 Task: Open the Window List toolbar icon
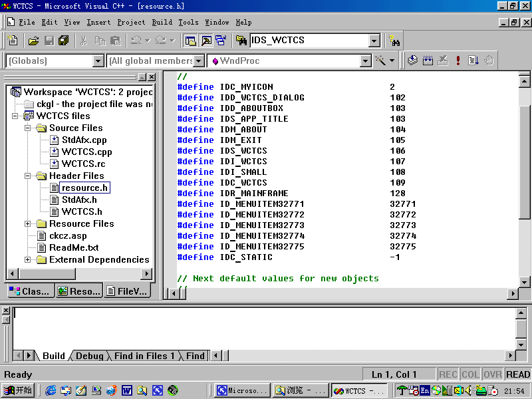click(221, 41)
